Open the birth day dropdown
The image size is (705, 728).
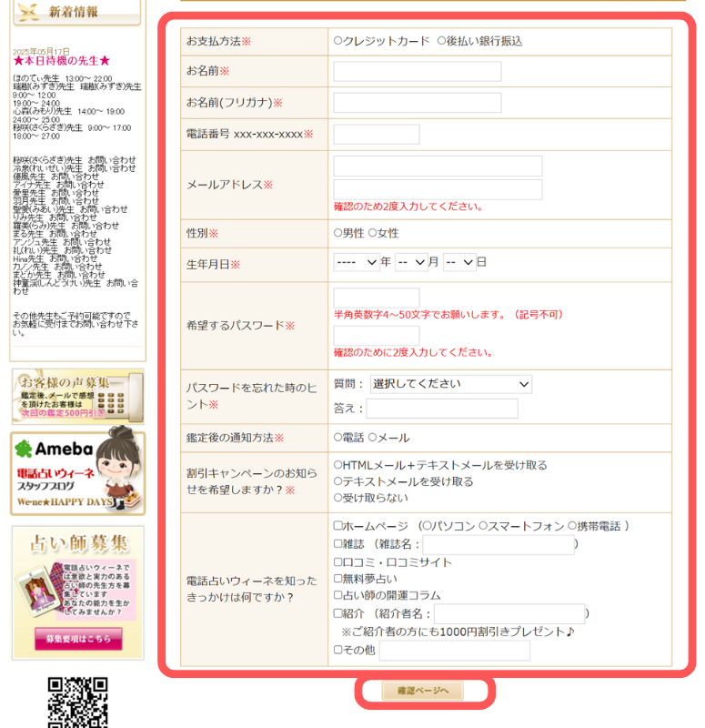click(459, 262)
